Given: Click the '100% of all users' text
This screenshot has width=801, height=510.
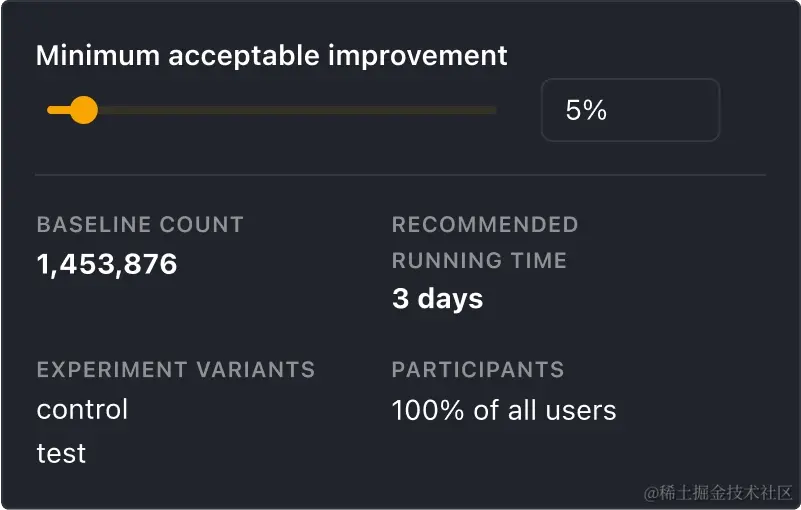Looking at the screenshot, I should coord(504,410).
